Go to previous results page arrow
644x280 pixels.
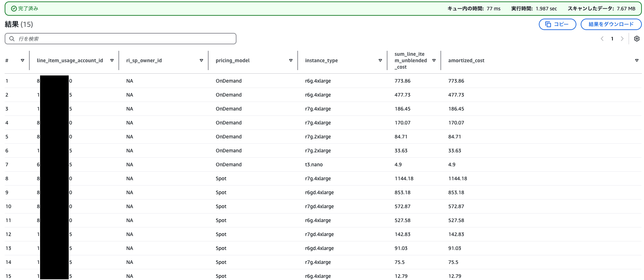click(602, 39)
